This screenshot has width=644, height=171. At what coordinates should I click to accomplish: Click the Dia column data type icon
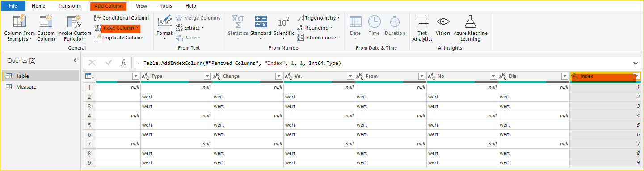[503, 76]
